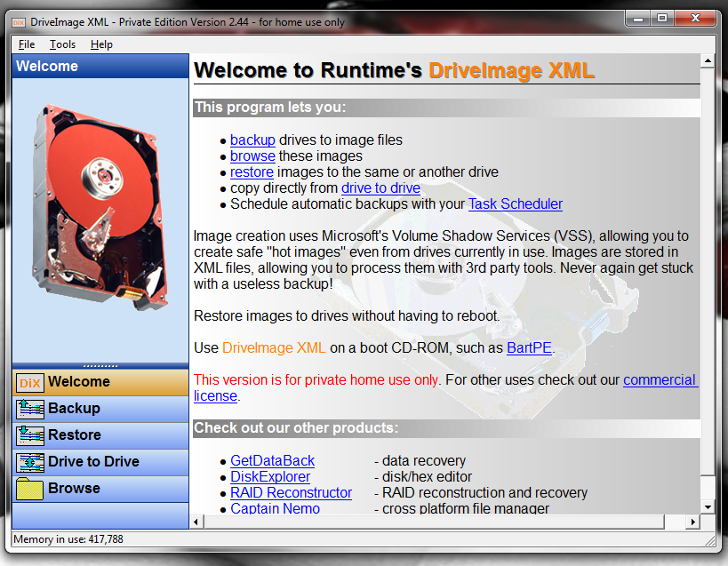Select the Backup navigation label

(75, 408)
